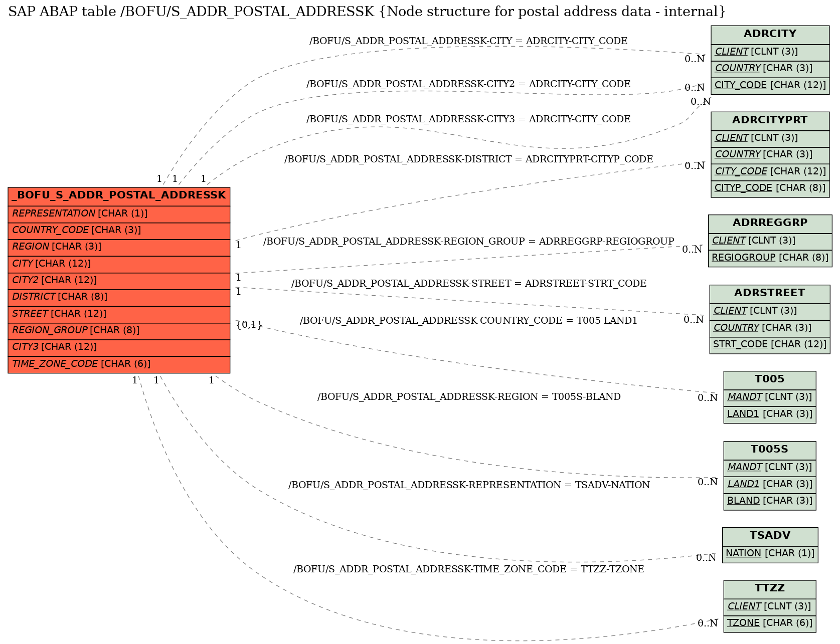Select REGION_GROUP field in main table
The width and height of the screenshot is (840, 644).
(x=119, y=331)
